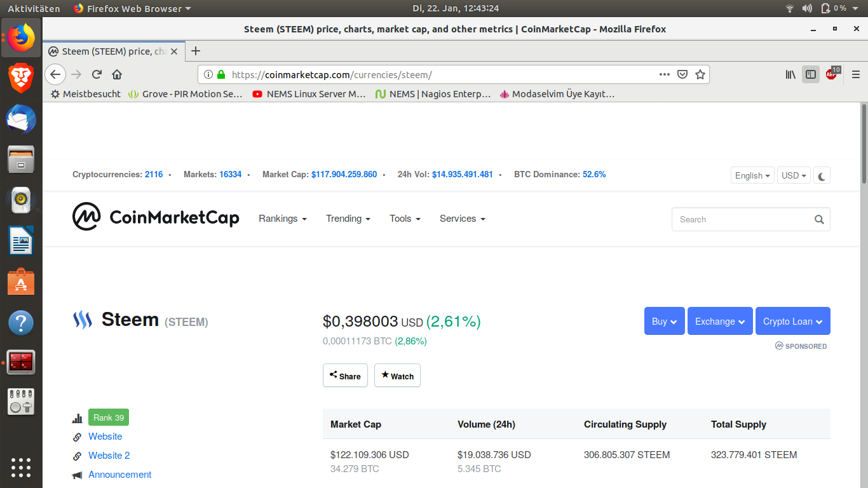Open the USD currency dropdown
Screen dimensions: 868x488
click(794, 175)
